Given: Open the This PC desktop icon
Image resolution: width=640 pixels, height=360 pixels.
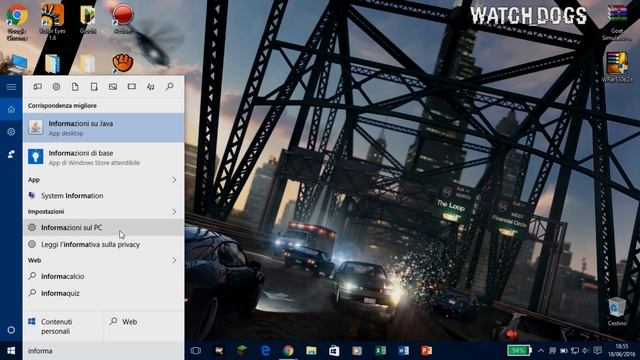Looking at the screenshot, I should [18, 64].
